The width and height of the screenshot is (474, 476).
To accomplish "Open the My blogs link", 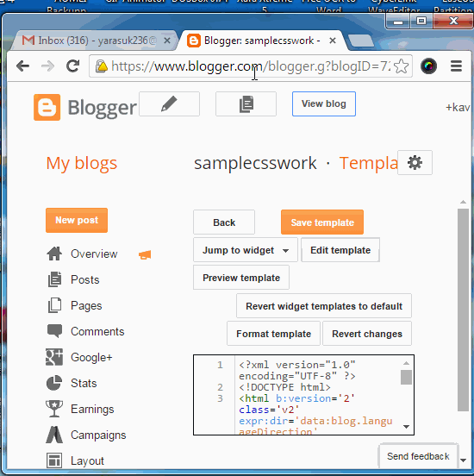I will point(82,163).
